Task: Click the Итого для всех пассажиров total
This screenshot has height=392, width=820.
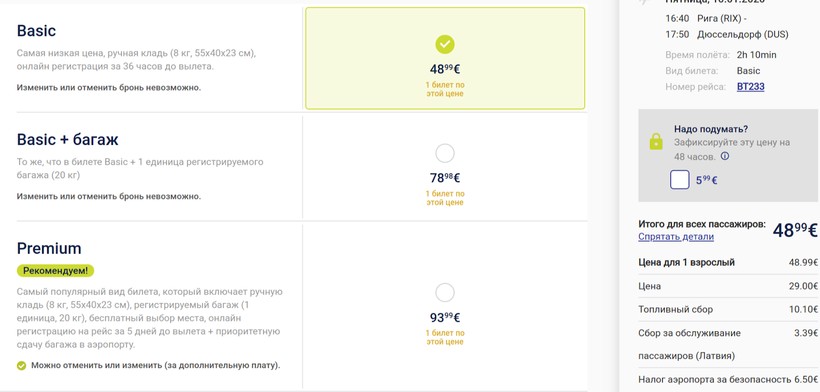Action: coord(702,224)
